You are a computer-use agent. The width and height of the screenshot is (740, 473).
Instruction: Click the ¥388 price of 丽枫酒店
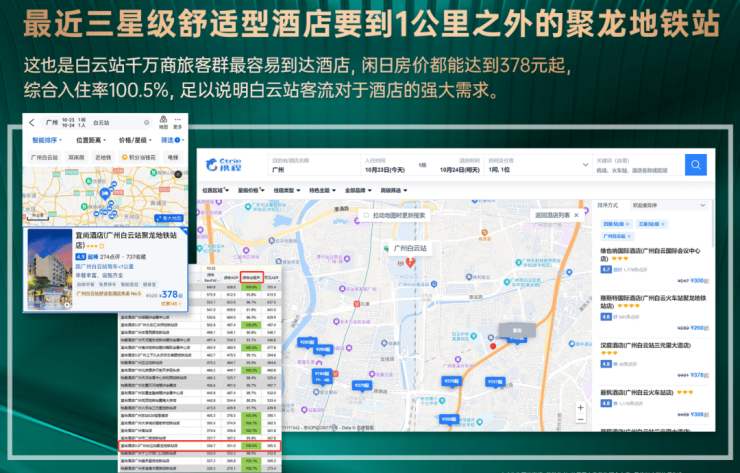click(698, 414)
